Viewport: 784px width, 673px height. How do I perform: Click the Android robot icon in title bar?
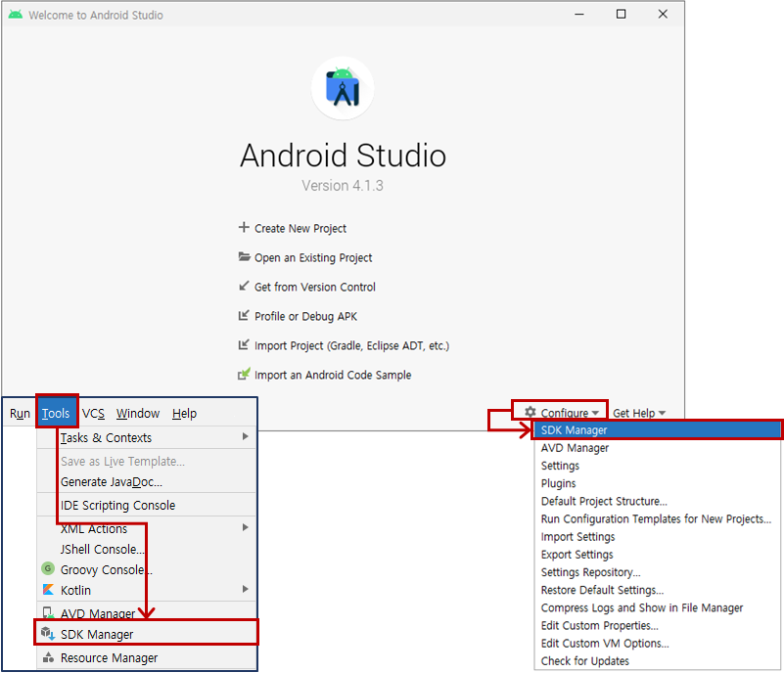(16, 15)
